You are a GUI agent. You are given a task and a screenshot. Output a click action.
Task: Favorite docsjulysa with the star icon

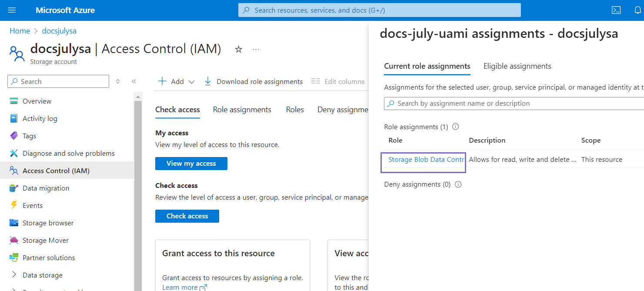pyautogui.click(x=238, y=50)
